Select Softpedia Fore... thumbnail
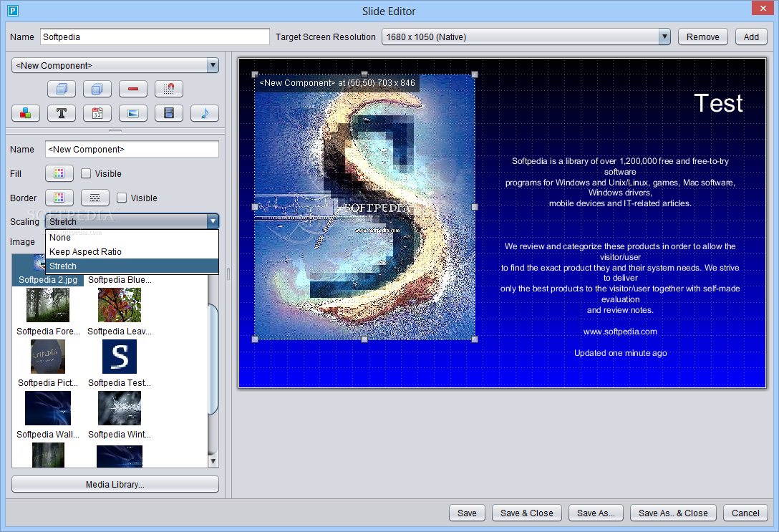Screen dimensions: 779x532 48,305
